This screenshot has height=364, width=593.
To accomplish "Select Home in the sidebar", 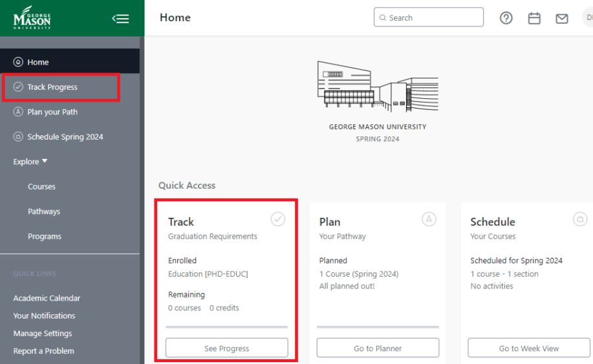I will 38,62.
